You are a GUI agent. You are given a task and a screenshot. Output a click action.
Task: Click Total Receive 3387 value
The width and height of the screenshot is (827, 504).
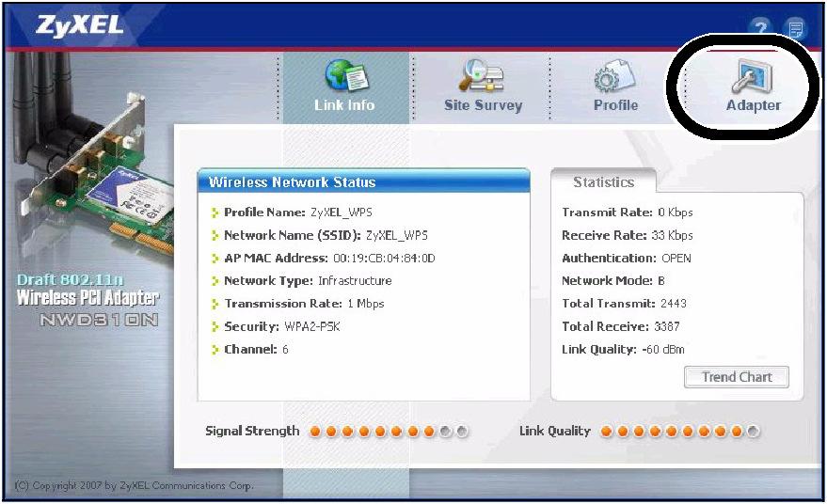click(667, 327)
